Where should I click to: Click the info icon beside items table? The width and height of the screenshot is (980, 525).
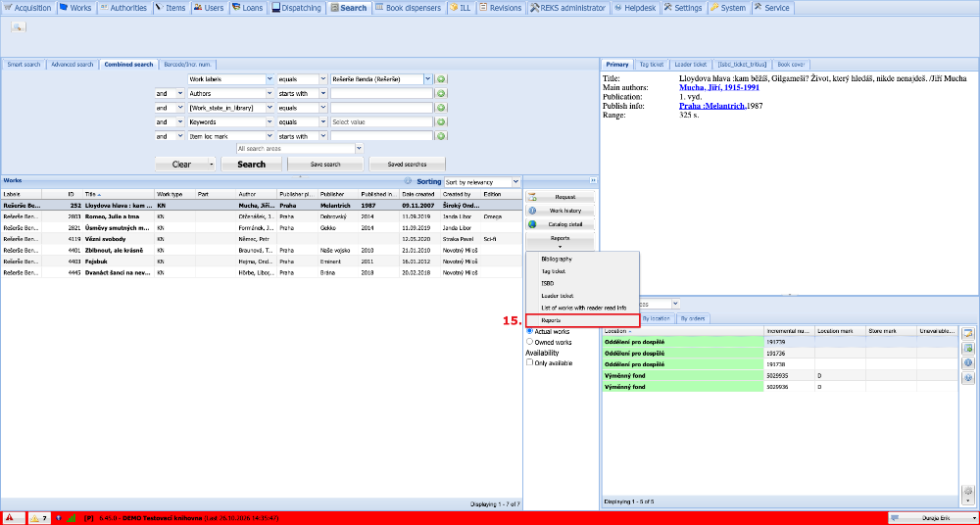click(x=968, y=363)
